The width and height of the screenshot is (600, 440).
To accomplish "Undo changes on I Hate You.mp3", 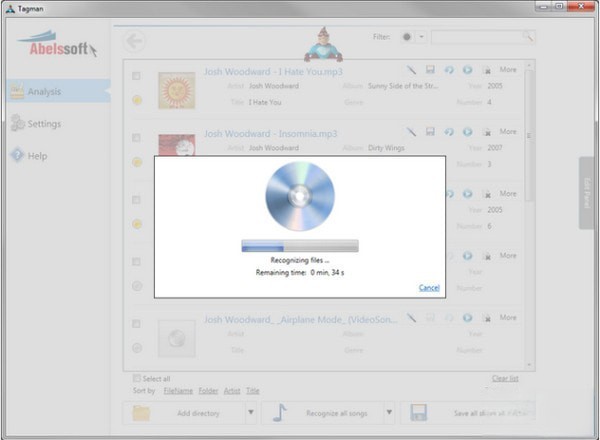I will 449,70.
